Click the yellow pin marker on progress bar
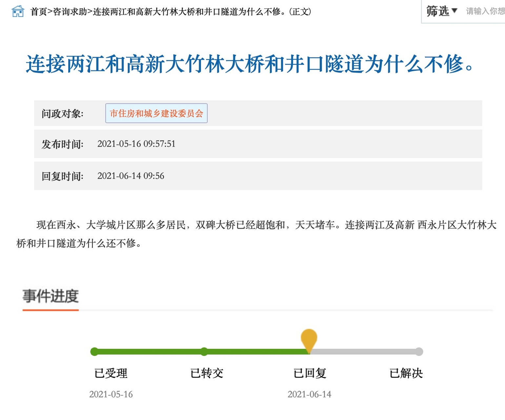The image size is (505, 420). (309, 341)
